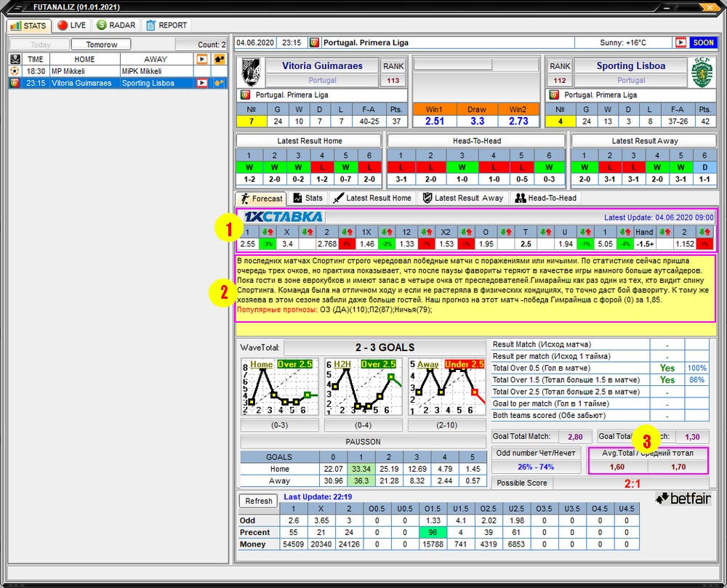The image size is (727, 588).
Task: Click the (2-10) range button
Action: tap(447, 425)
